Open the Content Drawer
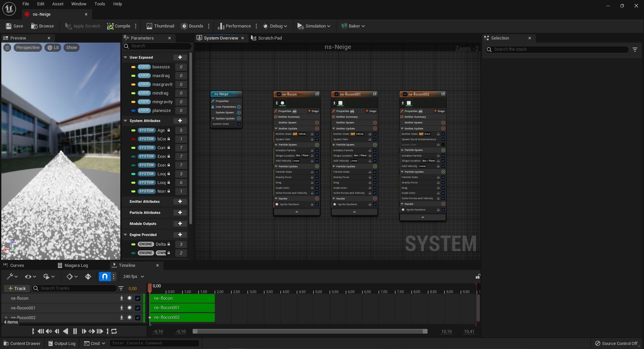 [x=22, y=343]
